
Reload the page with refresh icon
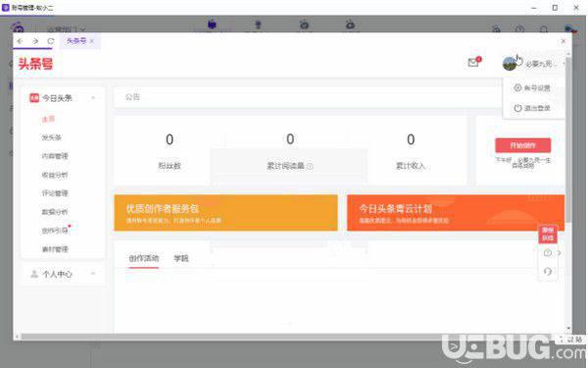[51, 41]
